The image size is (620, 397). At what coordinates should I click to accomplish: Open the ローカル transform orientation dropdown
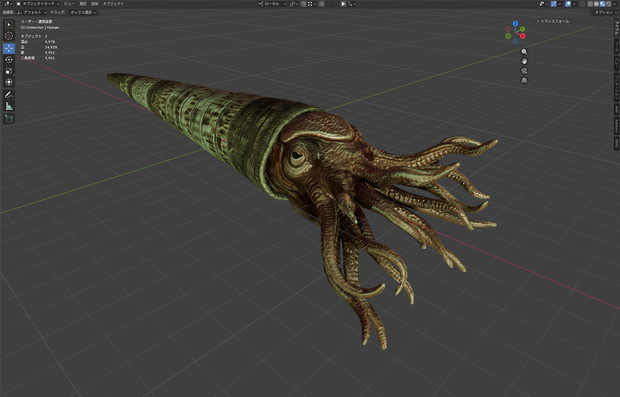pyautogui.click(x=272, y=4)
